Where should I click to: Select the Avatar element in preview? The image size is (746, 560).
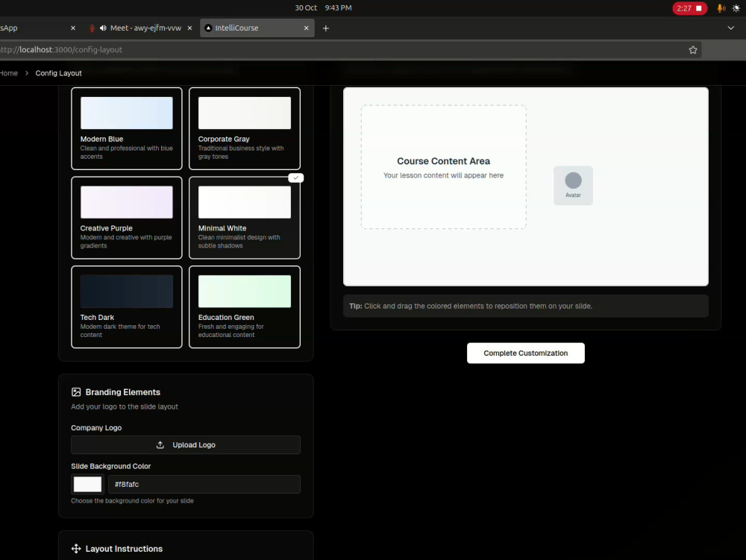(x=573, y=186)
